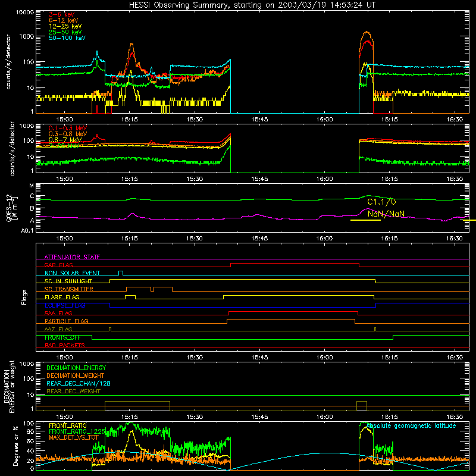Viewport: 476px width, 476px height.
Task: Click the NON_SOLAR_EVENT pulse on the cyan line
Action: (x=121, y=272)
